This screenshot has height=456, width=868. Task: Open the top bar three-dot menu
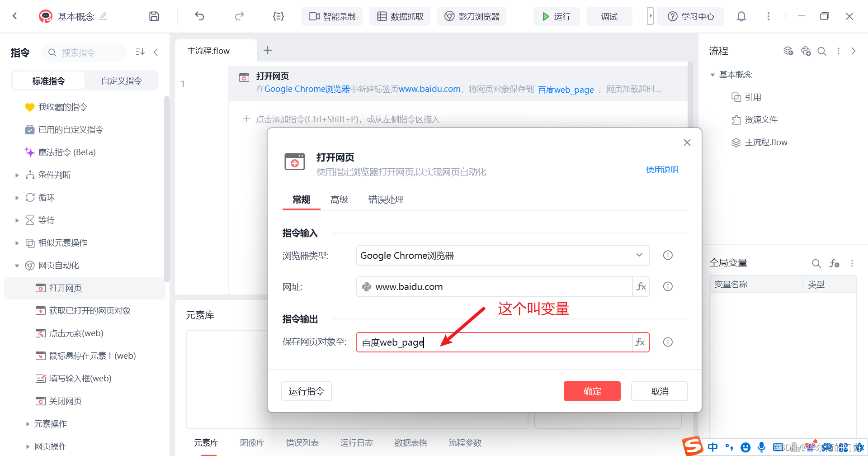coord(768,16)
